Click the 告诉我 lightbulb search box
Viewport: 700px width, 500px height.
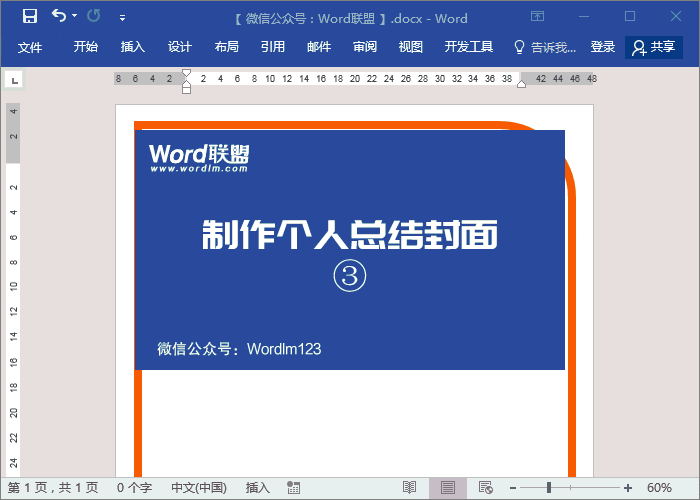pyautogui.click(x=545, y=47)
